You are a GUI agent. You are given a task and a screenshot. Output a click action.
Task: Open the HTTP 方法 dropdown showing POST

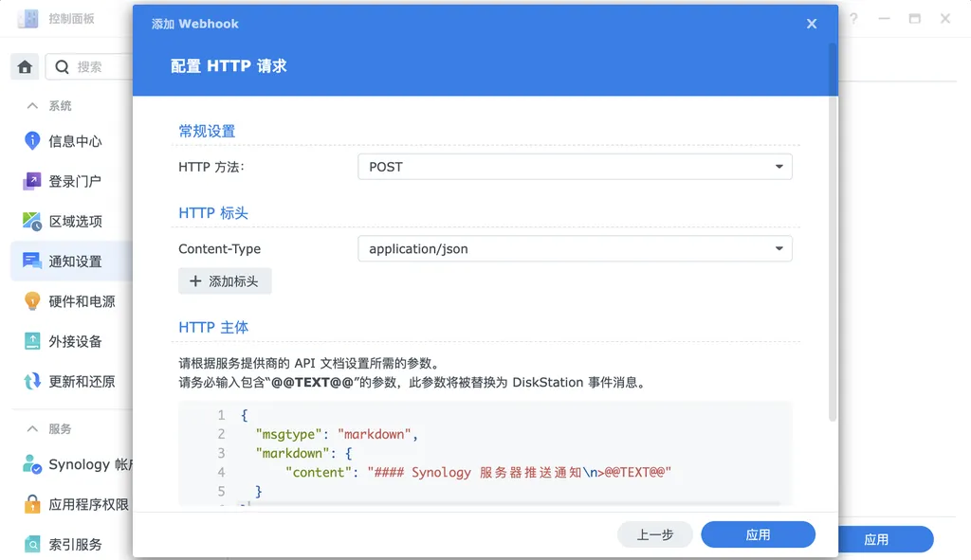pyautogui.click(x=574, y=166)
